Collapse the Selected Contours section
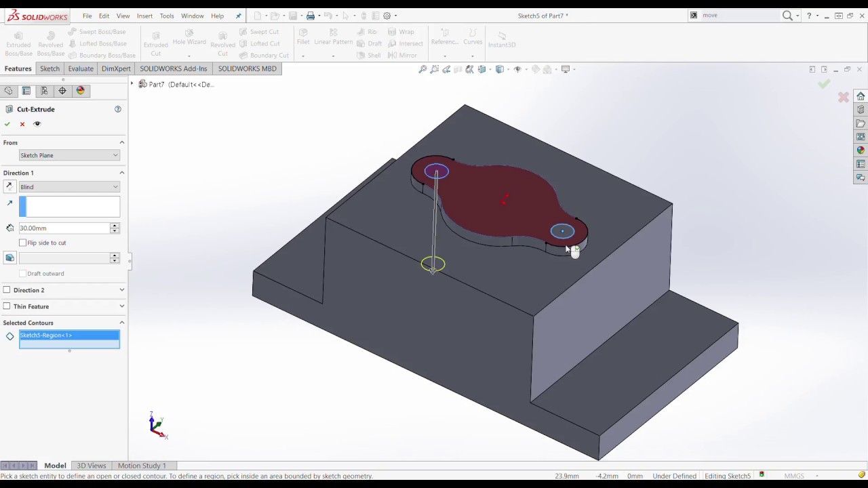The height and width of the screenshot is (488, 868). pyautogui.click(x=122, y=323)
